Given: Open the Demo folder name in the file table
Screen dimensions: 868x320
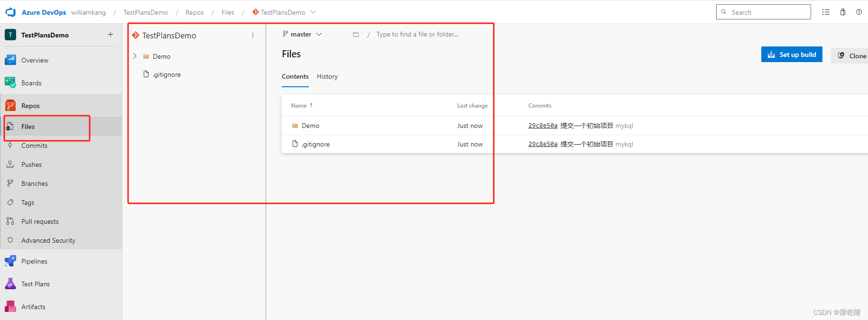Looking at the screenshot, I should tap(310, 126).
